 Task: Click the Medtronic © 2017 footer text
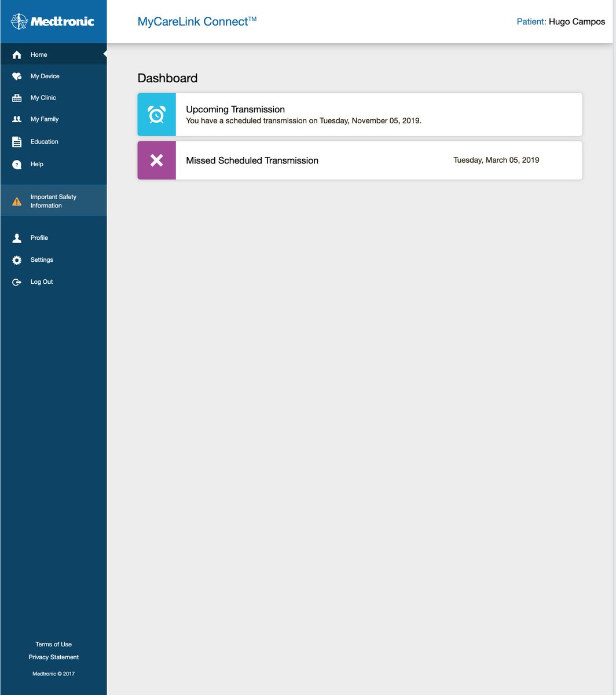[54, 674]
